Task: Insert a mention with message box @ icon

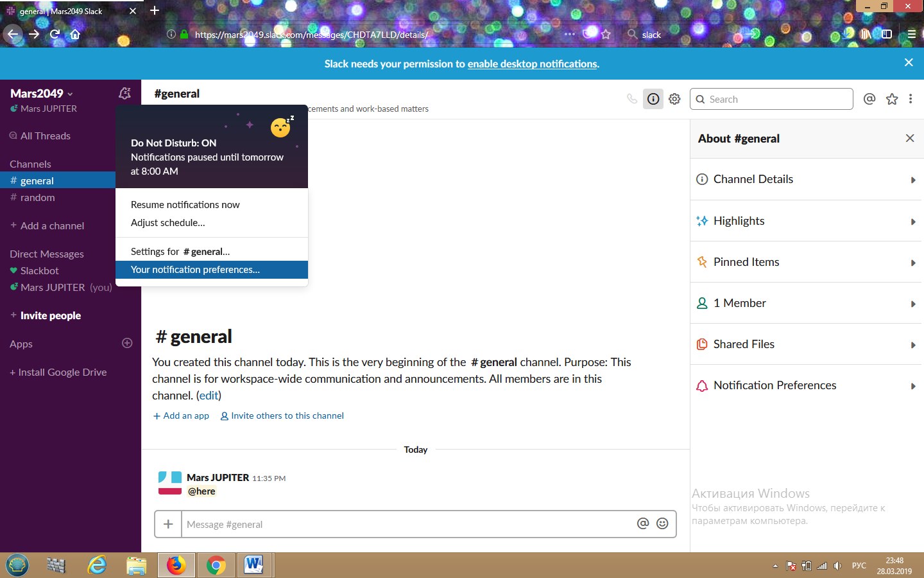Action: (x=643, y=523)
